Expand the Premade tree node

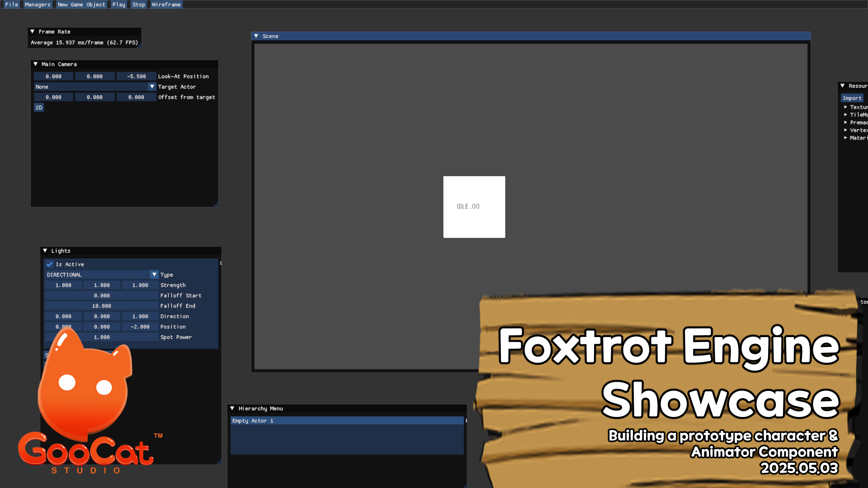click(845, 122)
